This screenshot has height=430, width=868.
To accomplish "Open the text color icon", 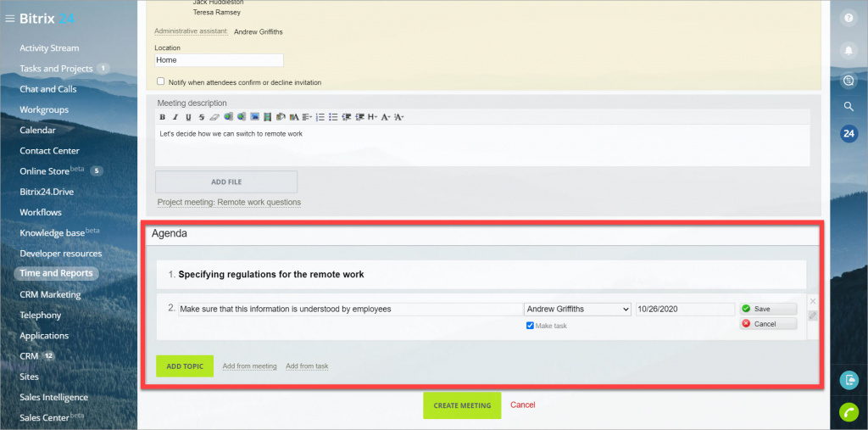I will (x=294, y=117).
